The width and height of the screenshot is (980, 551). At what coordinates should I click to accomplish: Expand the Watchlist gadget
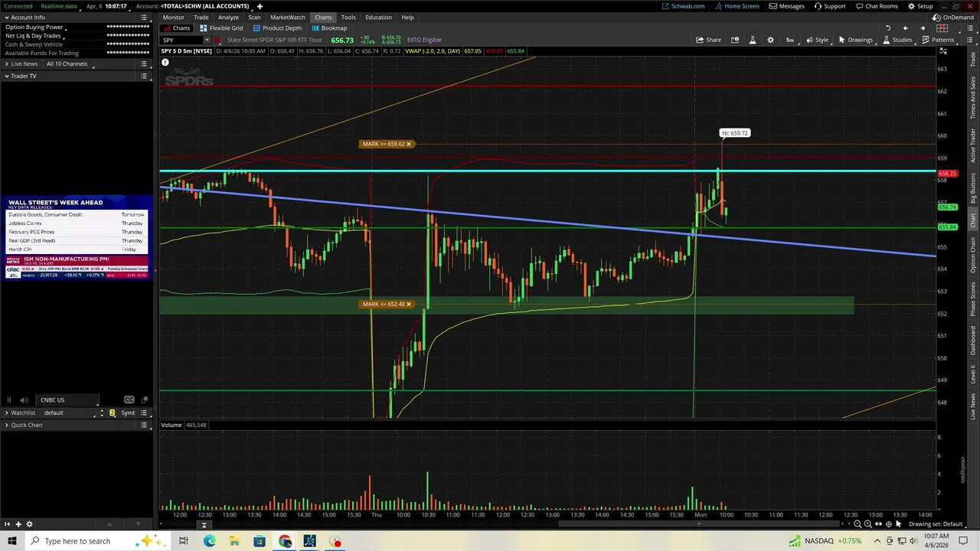click(7, 412)
